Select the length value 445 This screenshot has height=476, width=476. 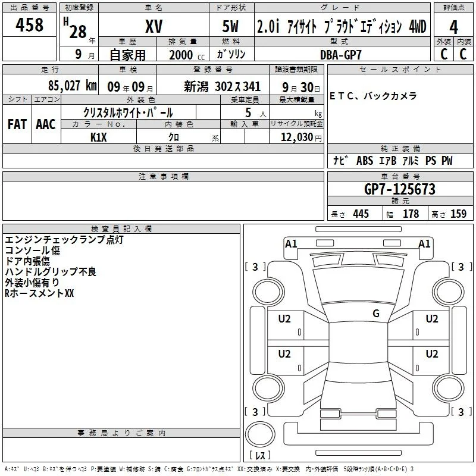[x=361, y=214]
